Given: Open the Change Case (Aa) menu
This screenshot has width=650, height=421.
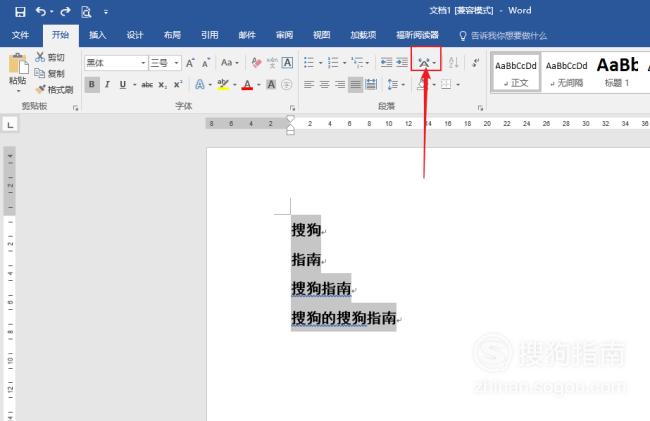Looking at the screenshot, I should tap(230, 63).
